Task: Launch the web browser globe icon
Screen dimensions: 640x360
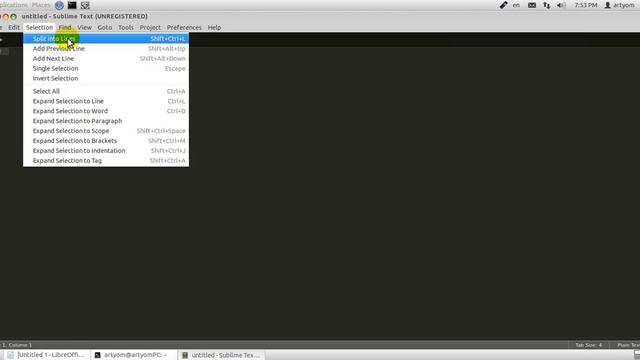Action: (x=59, y=5)
